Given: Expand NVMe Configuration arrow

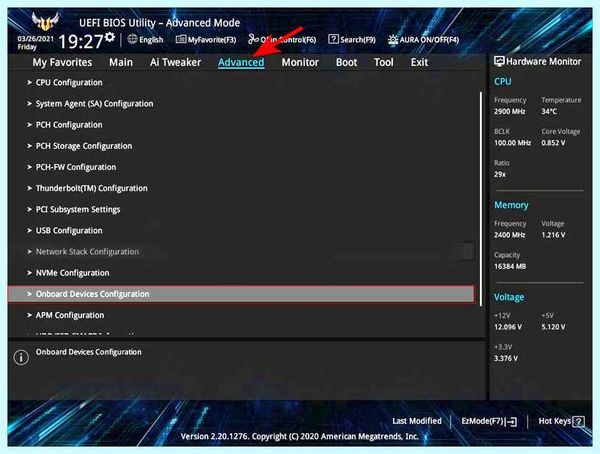Looking at the screenshot, I should tap(29, 273).
